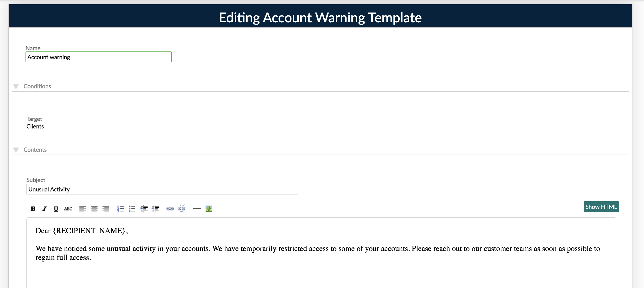This screenshot has height=288, width=644.
Task: Click the remove link icon
Action: coord(182,209)
